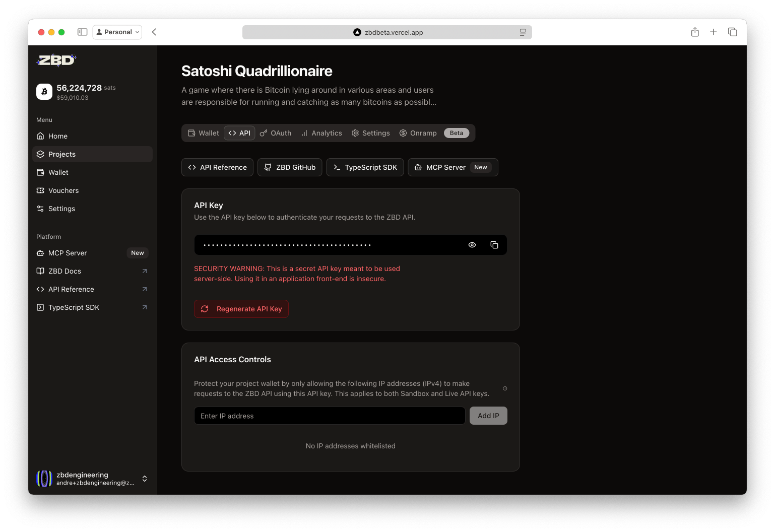Open the Personal profile dropdown
Image resolution: width=775 pixels, height=532 pixels.
117,32
